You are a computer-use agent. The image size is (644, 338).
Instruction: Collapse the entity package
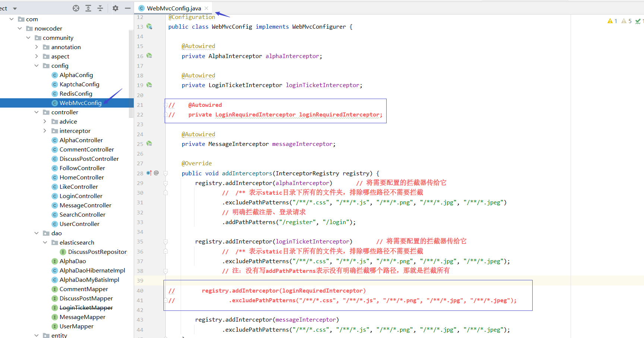37,335
